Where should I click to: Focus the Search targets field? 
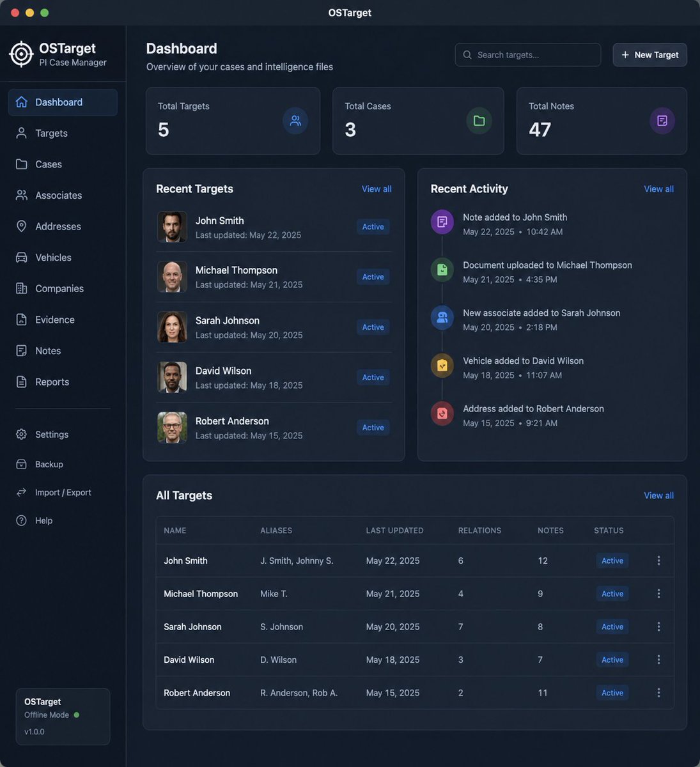528,55
